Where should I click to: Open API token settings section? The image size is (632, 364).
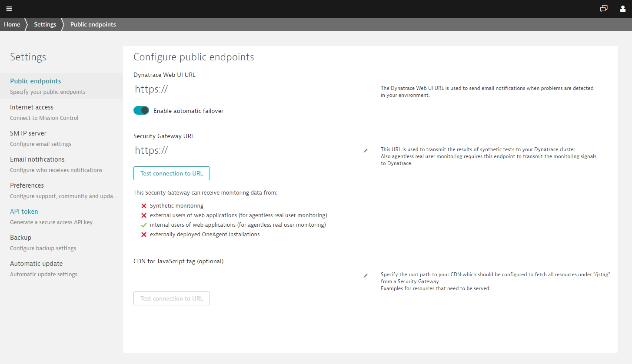(x=61, y=216)
